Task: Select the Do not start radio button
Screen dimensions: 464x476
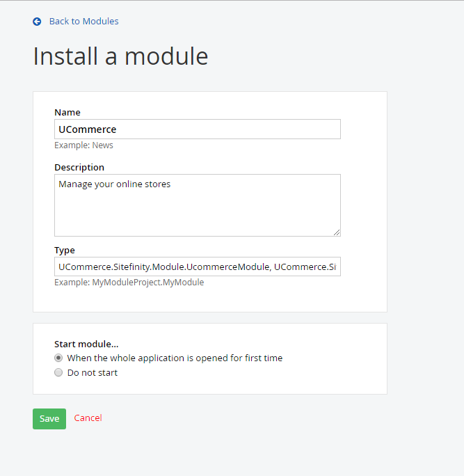Action: [58, 373]
